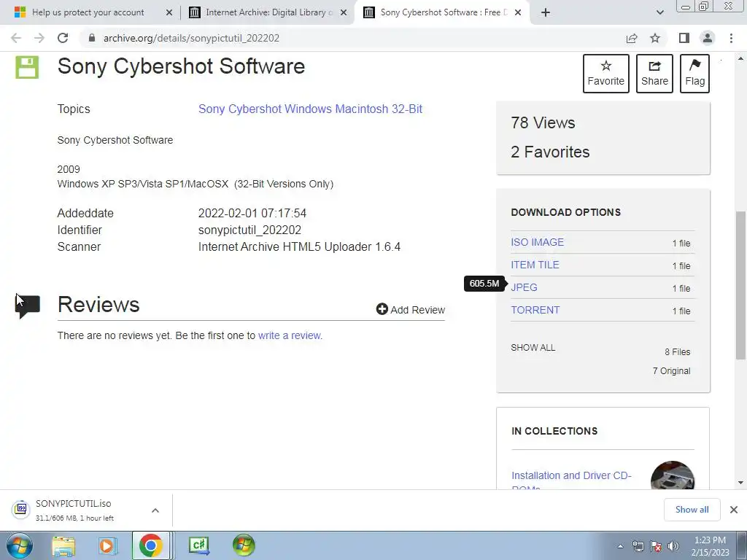Open the browser side panel icon

click(x=684, y=38)
